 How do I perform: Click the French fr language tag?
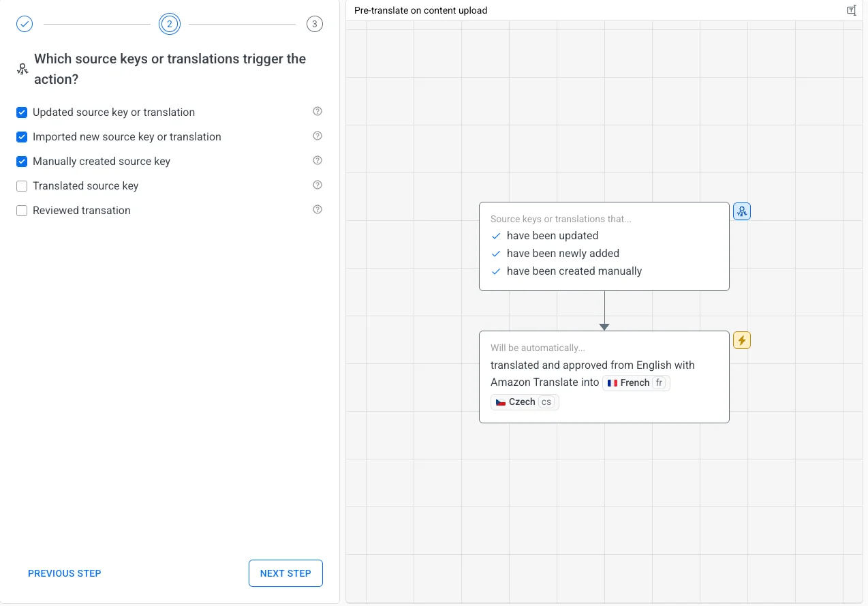(x=636, y=383)
